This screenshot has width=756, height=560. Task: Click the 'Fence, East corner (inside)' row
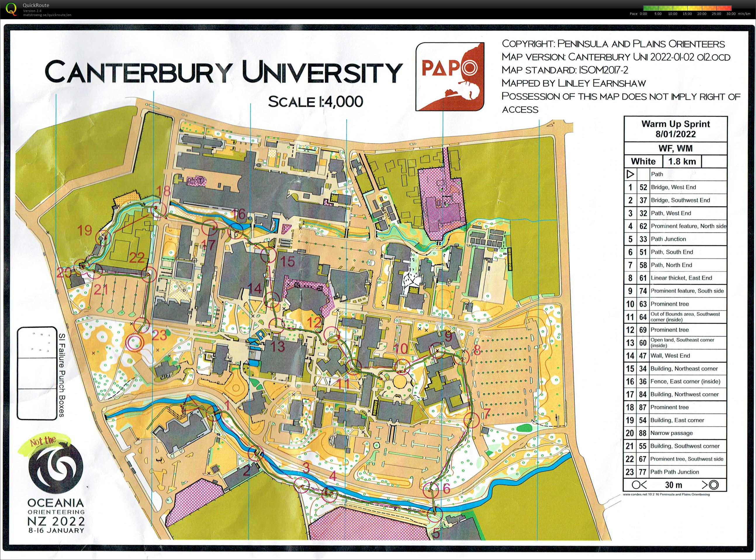tap(675, 381)
